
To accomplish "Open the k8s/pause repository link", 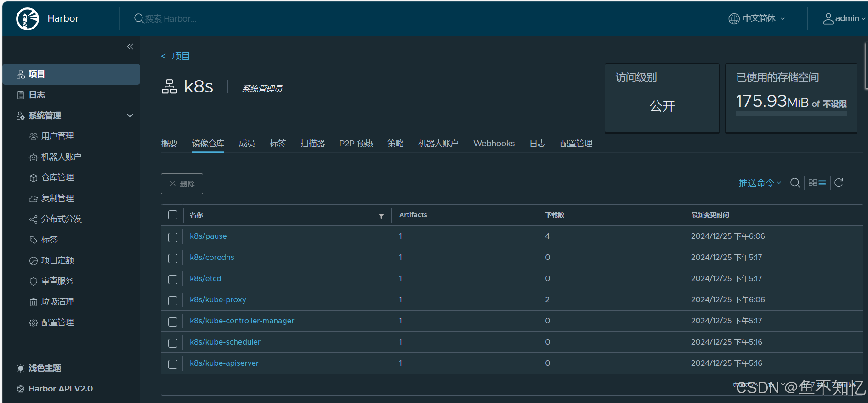I will point(208,236).
